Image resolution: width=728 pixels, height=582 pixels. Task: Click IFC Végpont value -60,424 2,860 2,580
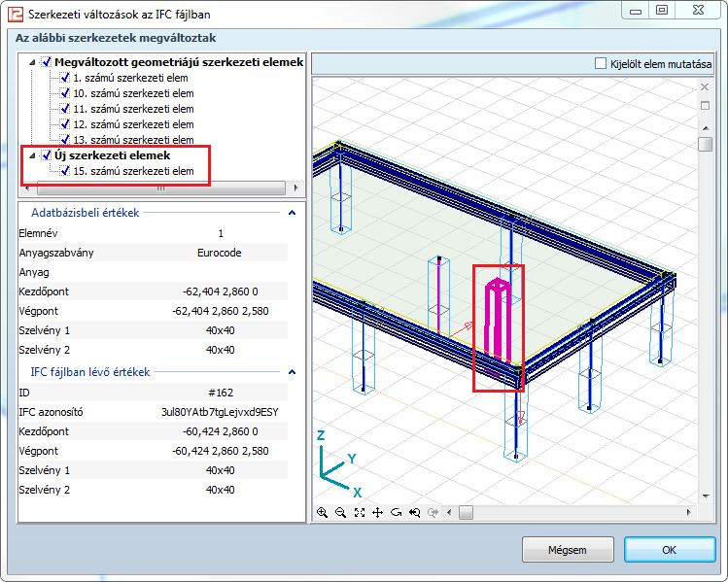click(220, 451)
